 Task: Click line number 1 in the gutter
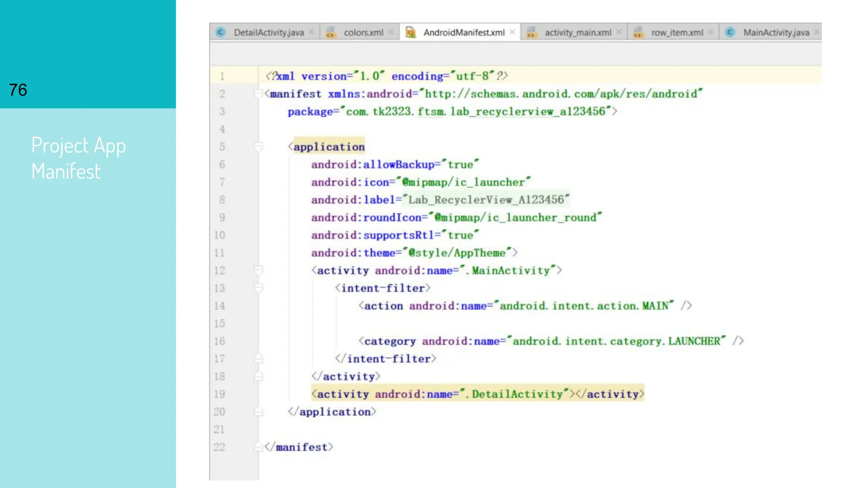point(222,76)
